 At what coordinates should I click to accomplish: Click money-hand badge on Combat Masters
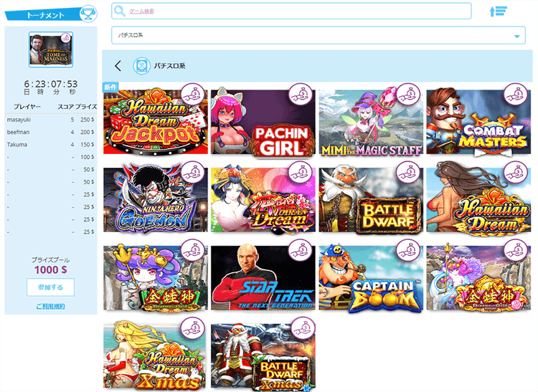(x=516, y=94)
